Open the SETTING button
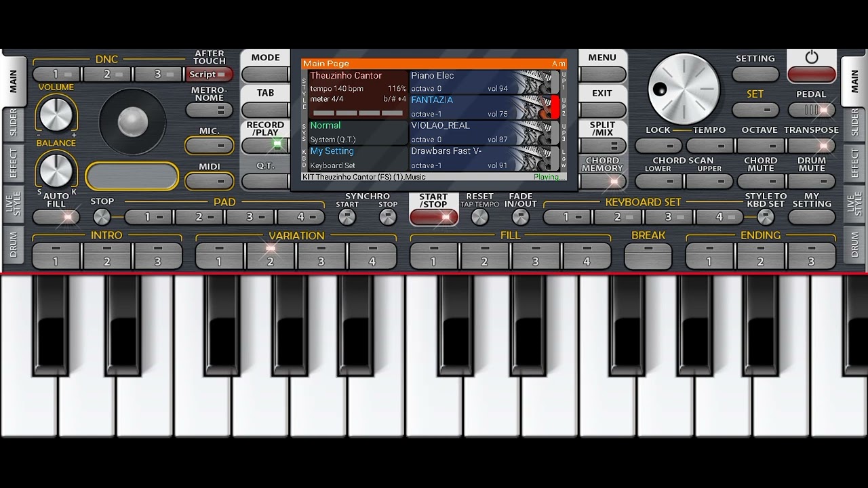The width and height of the screenshot is (868, 488). point(755,74)
